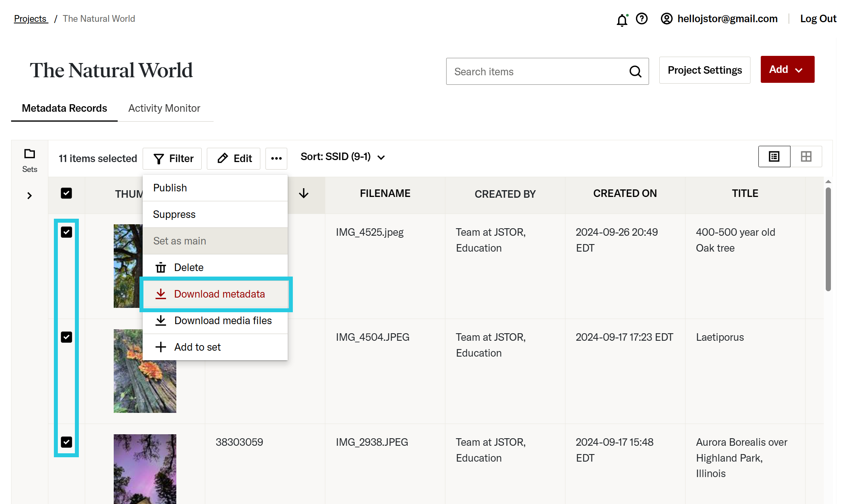Select Set as main menu entry
Screen dimensions: 842x504
pyautogui.click(x=215, y=241)
